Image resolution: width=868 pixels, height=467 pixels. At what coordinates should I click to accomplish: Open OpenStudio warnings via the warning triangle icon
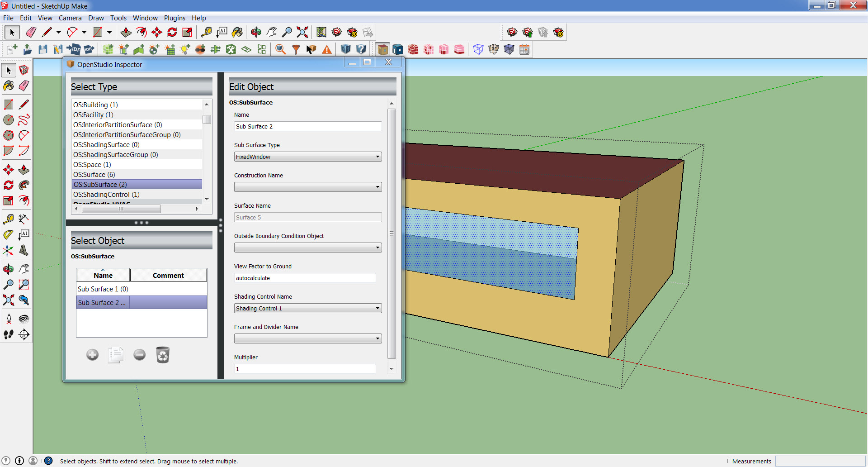pos(326,49)
